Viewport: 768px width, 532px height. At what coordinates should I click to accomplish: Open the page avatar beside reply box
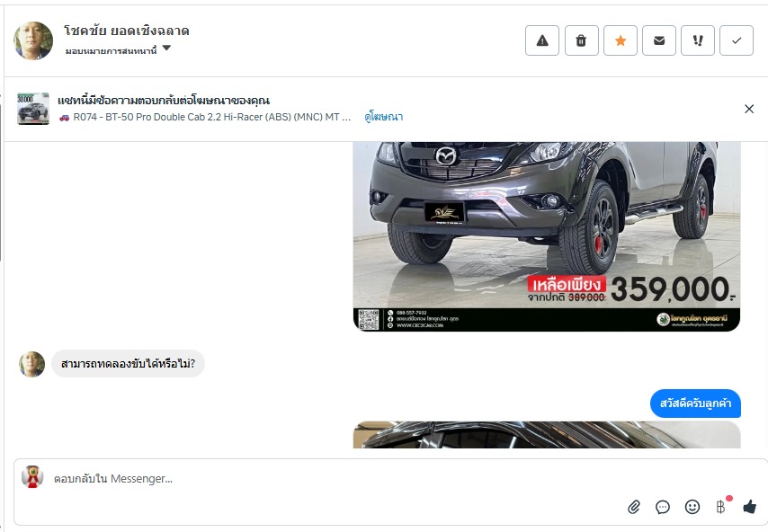point(32,476)
